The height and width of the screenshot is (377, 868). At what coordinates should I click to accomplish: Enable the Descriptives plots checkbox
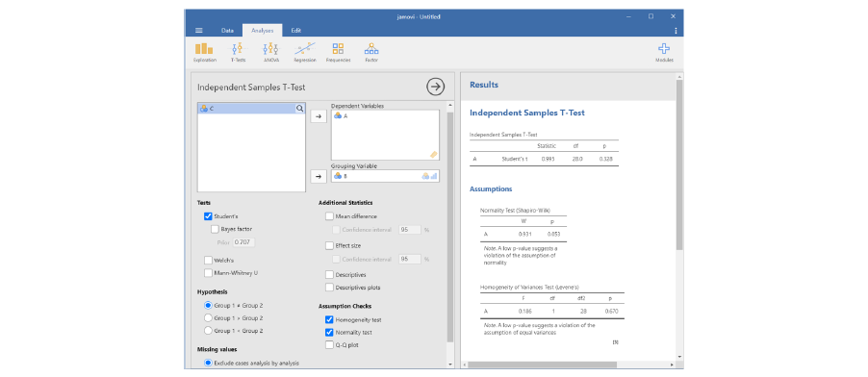point(329,288)
